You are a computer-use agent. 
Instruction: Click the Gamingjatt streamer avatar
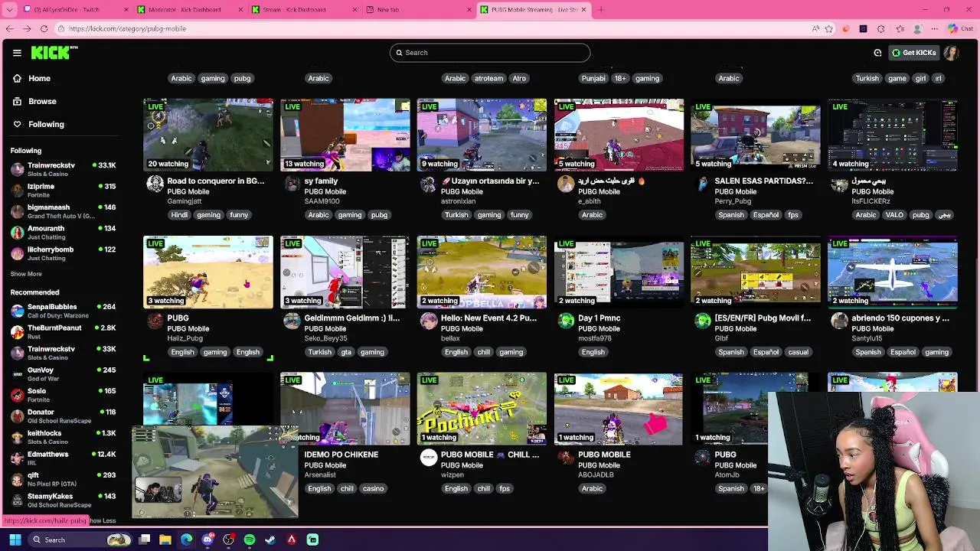point(155,184)
